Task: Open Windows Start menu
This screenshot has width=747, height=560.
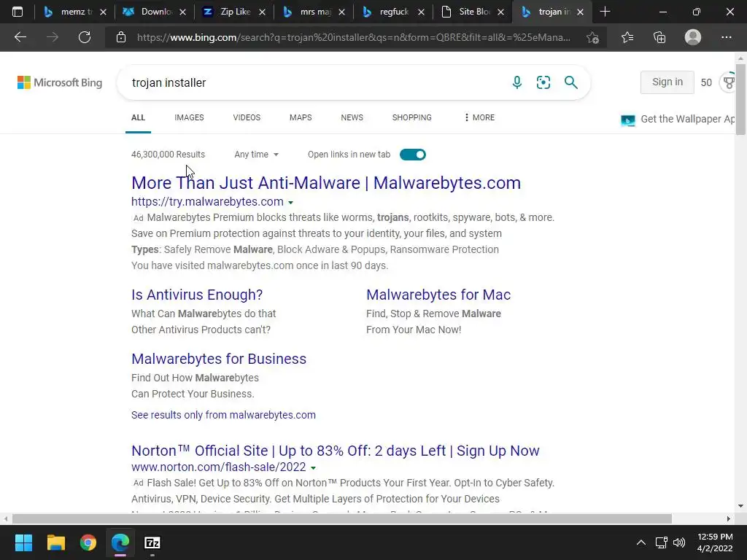Action: pyautogui.click(x=23, y=542)
